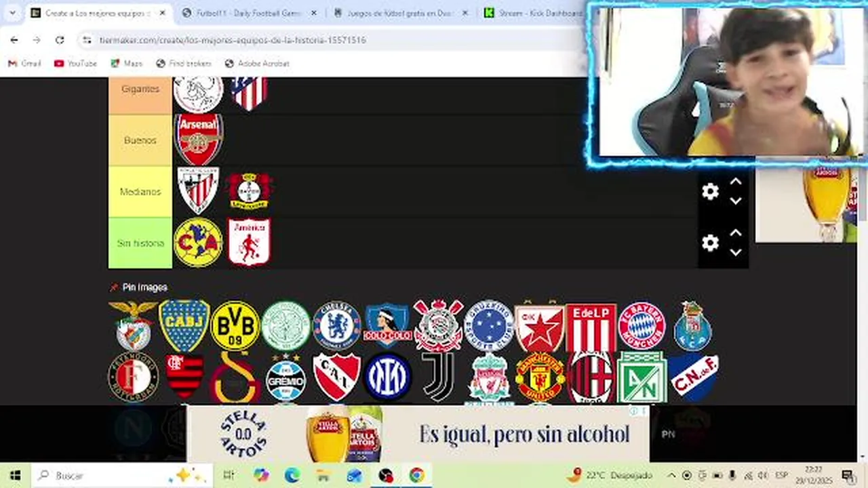This screenshot has width=868, height=488.
Task: Open Microsoft Edge from the taskbar
Action: tap(292, 475)
